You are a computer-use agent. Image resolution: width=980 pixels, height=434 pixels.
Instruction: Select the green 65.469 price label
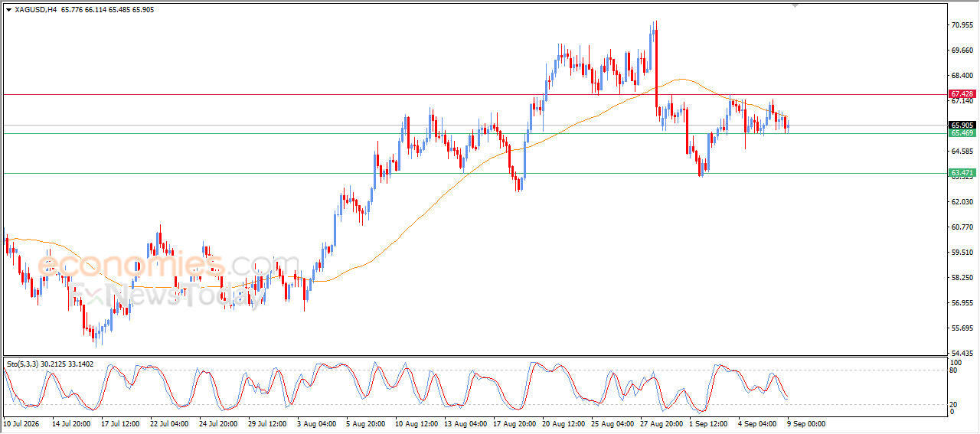[962, 133]
